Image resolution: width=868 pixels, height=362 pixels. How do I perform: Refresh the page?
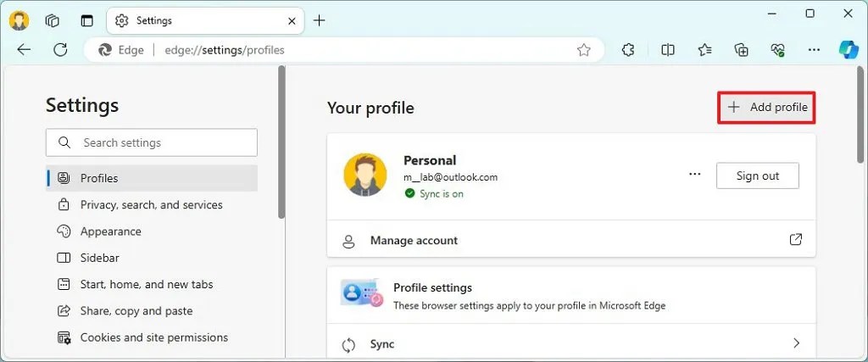60,50
